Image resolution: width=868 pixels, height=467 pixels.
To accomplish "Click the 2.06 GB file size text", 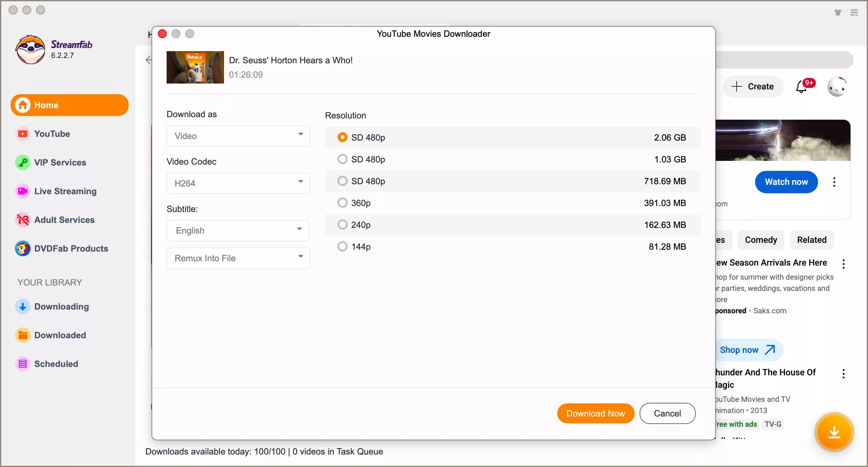I will 670,137.
